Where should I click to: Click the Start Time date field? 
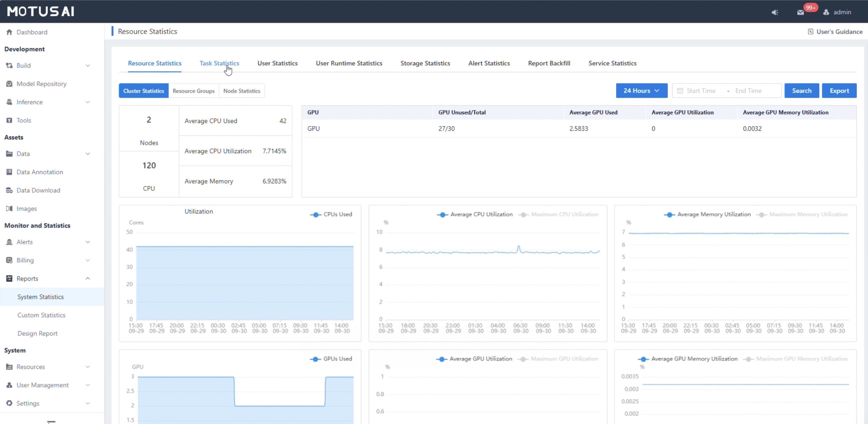(701, 91)
